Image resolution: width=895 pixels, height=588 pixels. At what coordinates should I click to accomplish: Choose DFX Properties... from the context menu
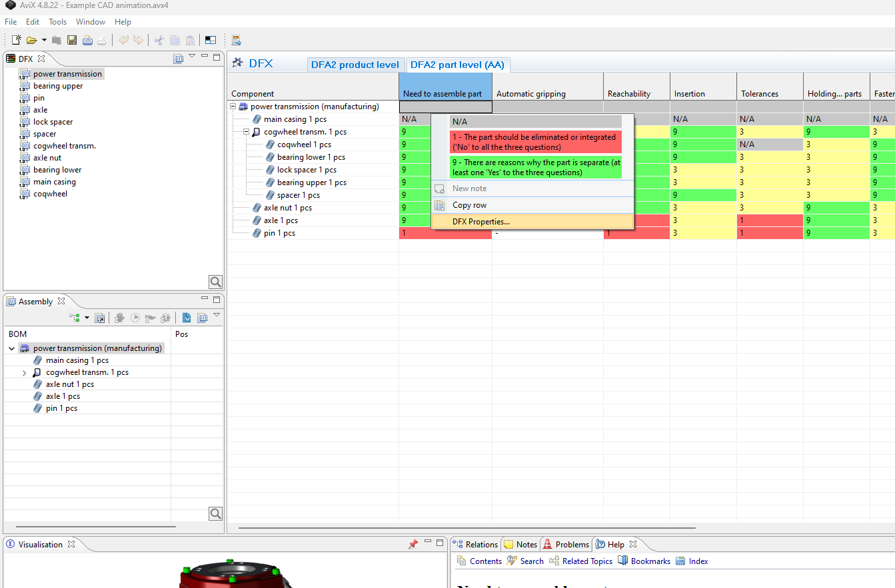(x=480, y=221)
